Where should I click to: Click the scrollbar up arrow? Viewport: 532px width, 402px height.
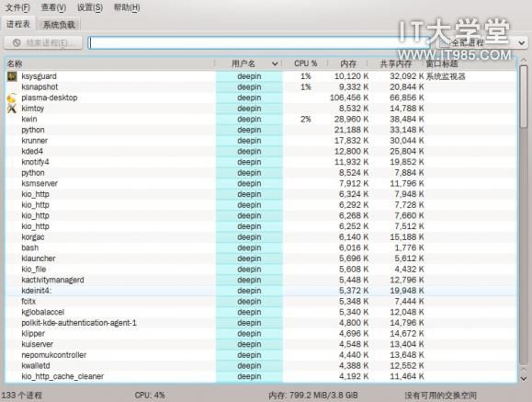[x=524, y=60]
